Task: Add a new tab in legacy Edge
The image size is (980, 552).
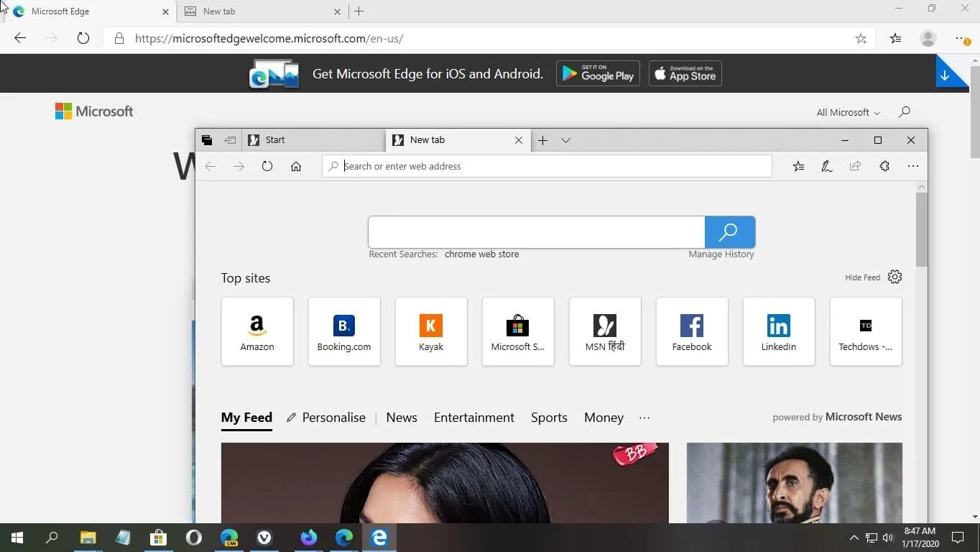Action: pyautogui.click(x=543, y=140)
